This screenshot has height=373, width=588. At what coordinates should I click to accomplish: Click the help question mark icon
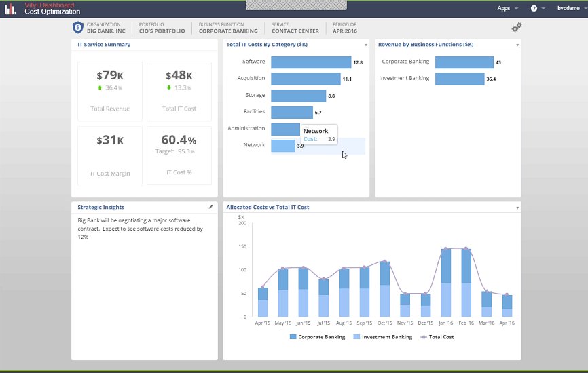534,8
